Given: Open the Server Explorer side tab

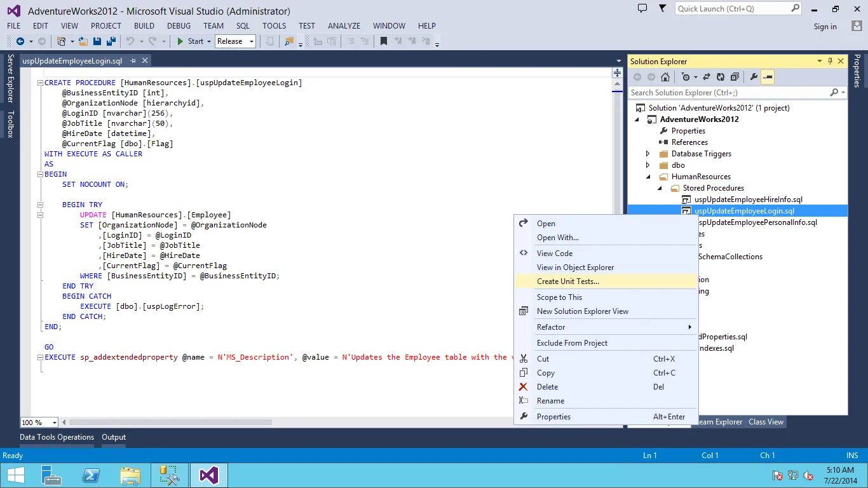Looking at the screenshot, I should (10, 78).
